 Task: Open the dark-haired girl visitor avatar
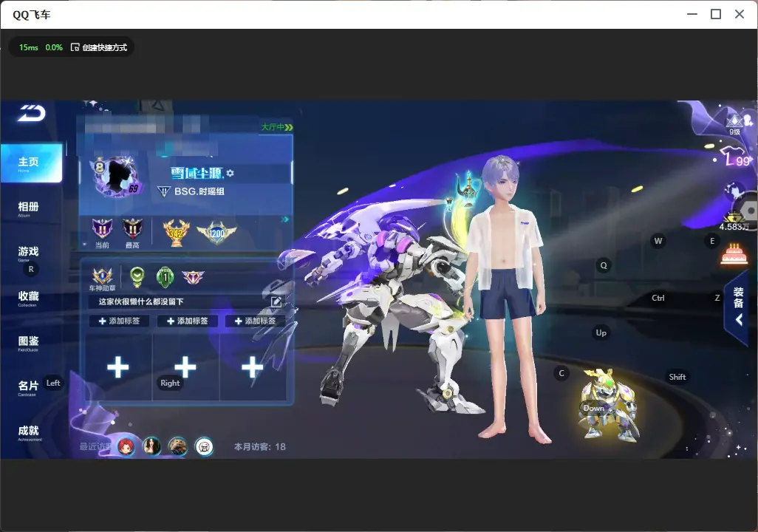pyautogui.click(x=151, y=446)
